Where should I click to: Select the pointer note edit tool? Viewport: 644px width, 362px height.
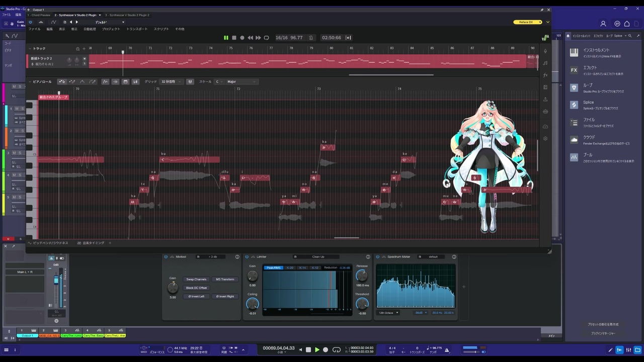tap(62, 81)
